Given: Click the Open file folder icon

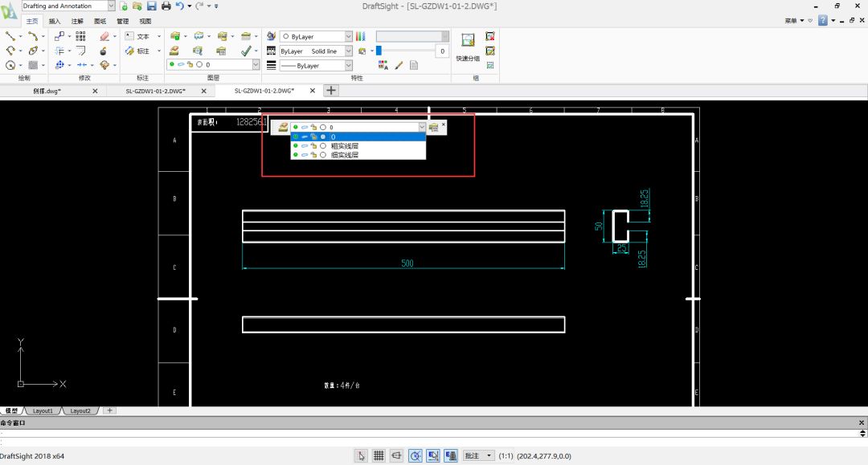Looking at the screenshot, I should point(137,6).
